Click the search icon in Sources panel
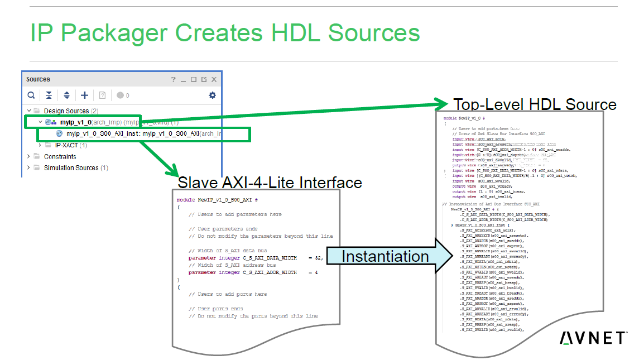Screen dimensions: 644x360 point(31,95)
